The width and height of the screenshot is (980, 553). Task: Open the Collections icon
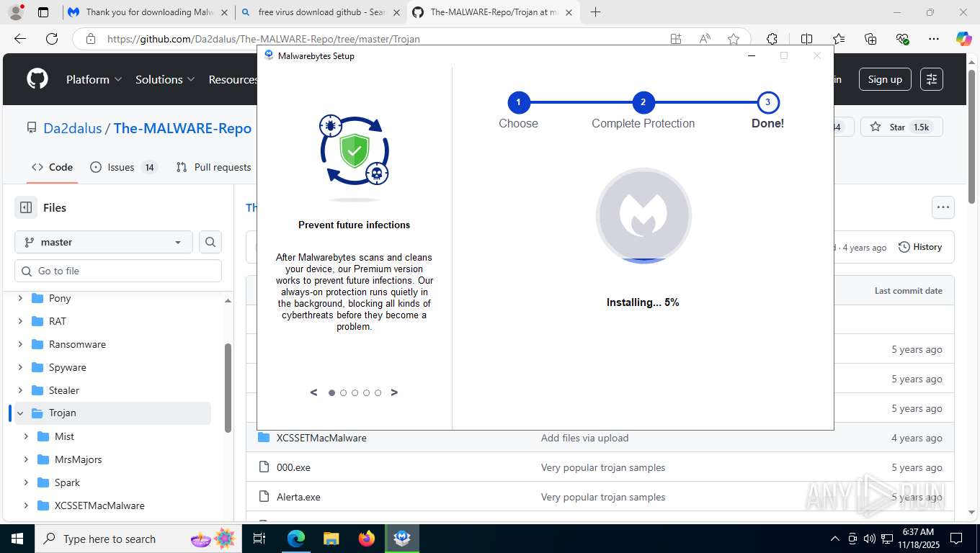870,39
